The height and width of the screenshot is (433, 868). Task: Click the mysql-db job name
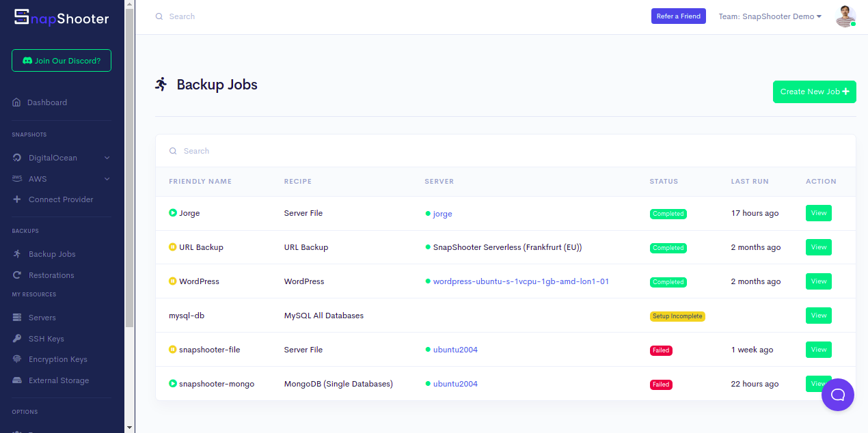point(187,316)
